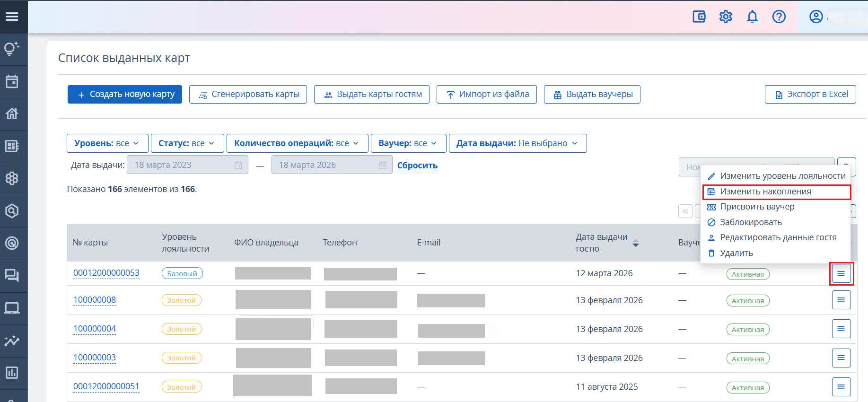Choose Заблокировать from context menu
Image resolution: width=868 pixels, height=402 pixels.
[750, 222]
